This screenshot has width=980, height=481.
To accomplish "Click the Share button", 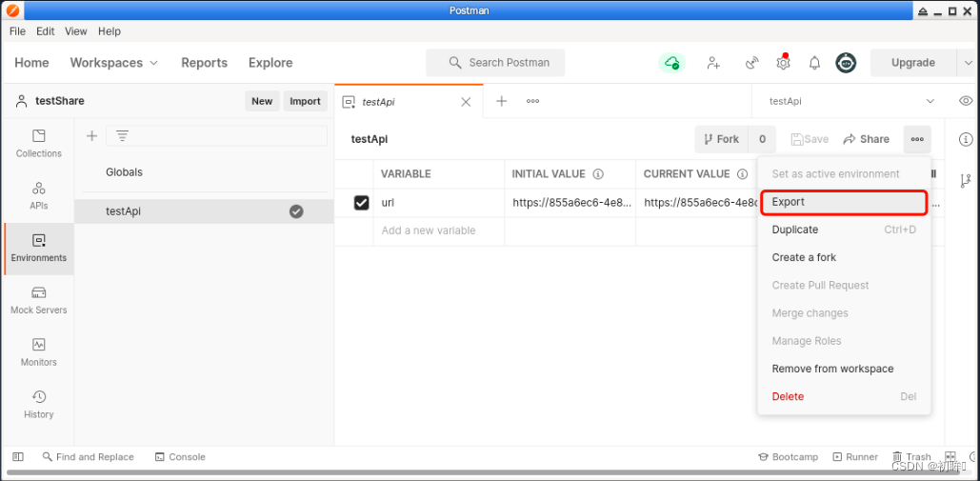I will 867,139.
